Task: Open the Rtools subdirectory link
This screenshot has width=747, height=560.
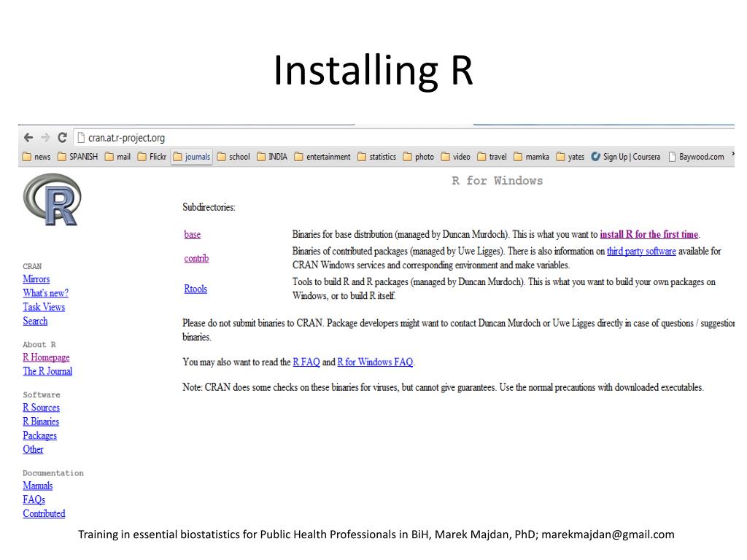Action: (x=196, y=289)
